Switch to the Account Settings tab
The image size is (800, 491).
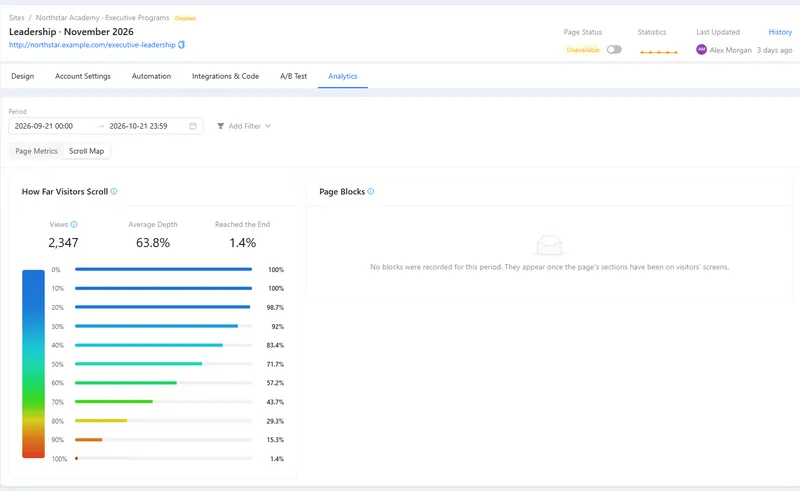(x=83, y=76)
